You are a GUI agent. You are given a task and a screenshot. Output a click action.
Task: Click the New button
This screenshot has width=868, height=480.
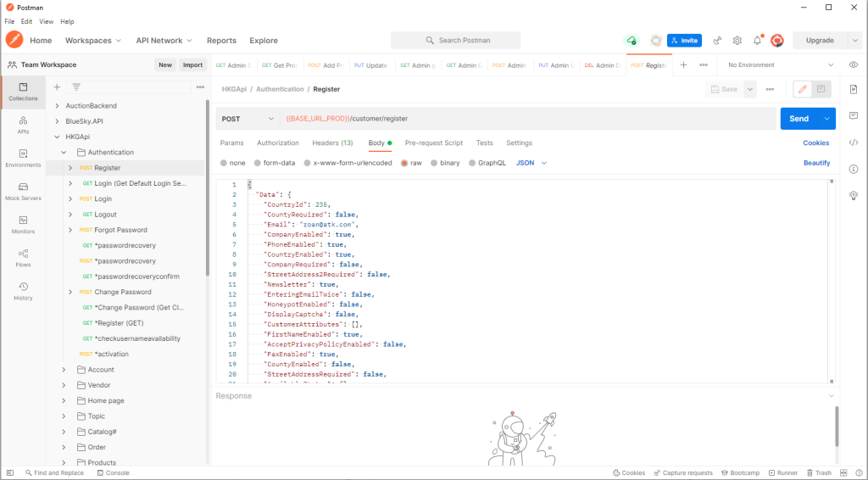(x=165, y=64)
